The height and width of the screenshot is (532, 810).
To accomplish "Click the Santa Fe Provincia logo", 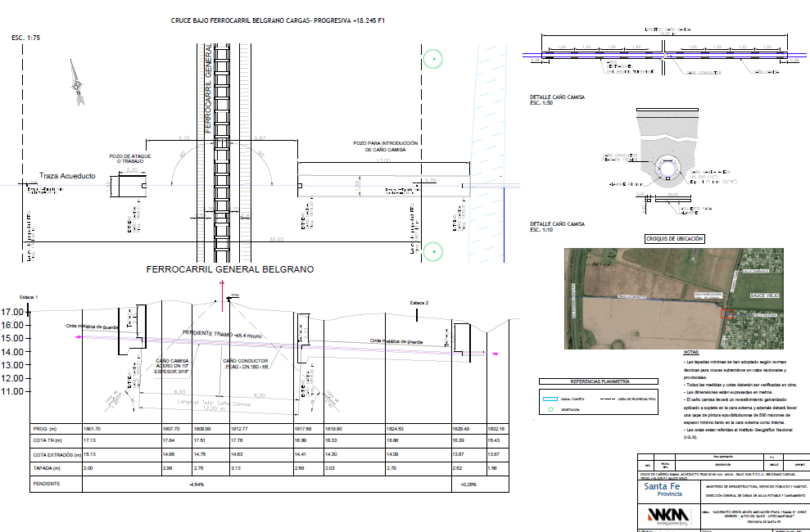I will click(662, 489).
